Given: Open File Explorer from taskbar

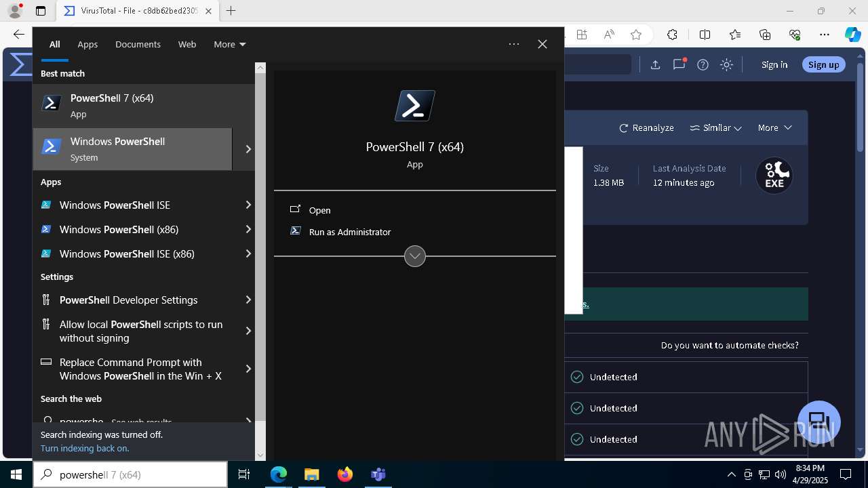Looking at the screenshot, I should (312, 474).
